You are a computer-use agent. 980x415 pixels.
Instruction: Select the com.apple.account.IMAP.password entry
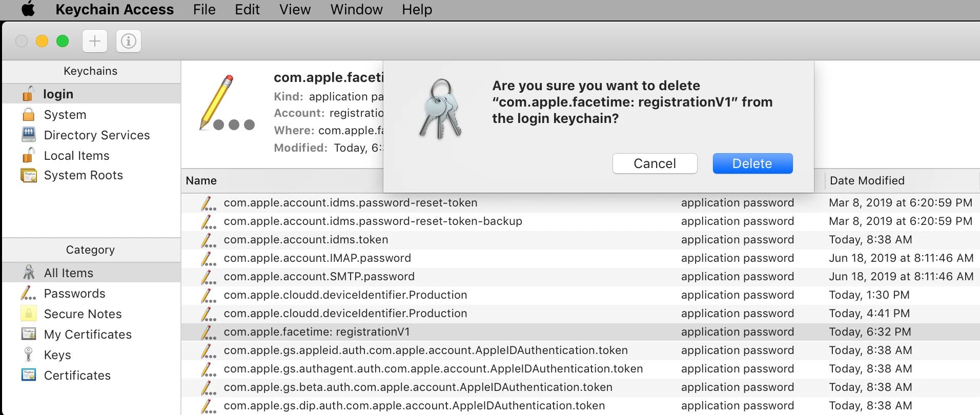[x=317, y=258]
